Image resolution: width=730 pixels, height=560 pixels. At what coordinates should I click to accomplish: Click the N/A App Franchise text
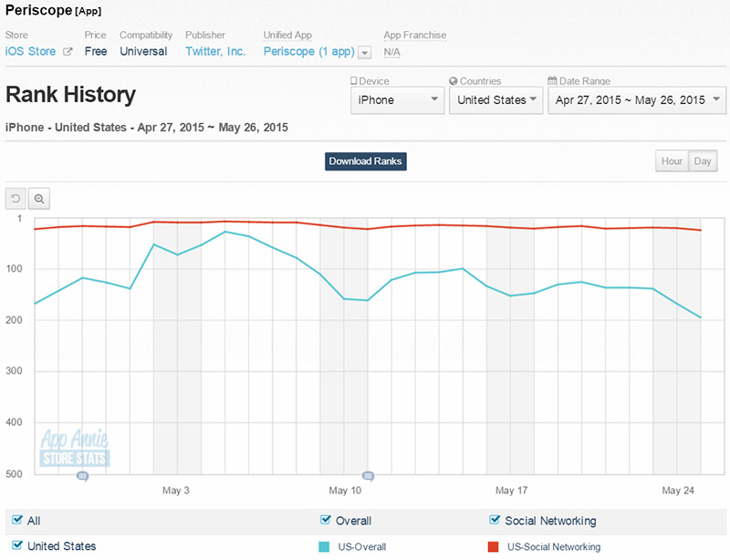(x=391, y=52)
